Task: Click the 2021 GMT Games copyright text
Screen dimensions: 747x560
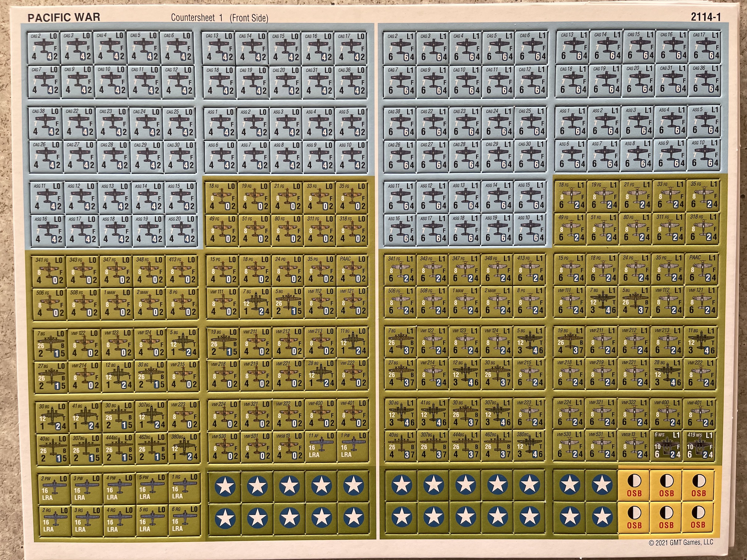Action: click(x=681, y=543)
